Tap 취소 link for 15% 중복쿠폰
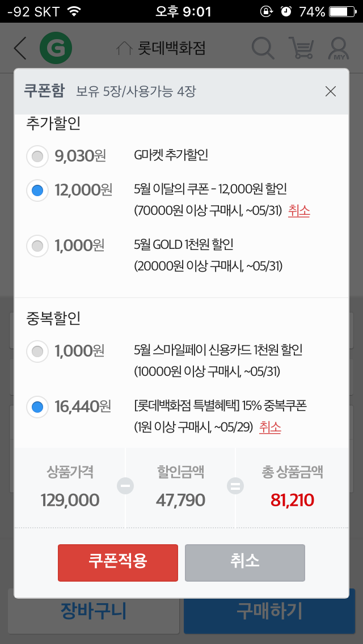Viewport: 363px width, 644px height. [x=270, y=427]
